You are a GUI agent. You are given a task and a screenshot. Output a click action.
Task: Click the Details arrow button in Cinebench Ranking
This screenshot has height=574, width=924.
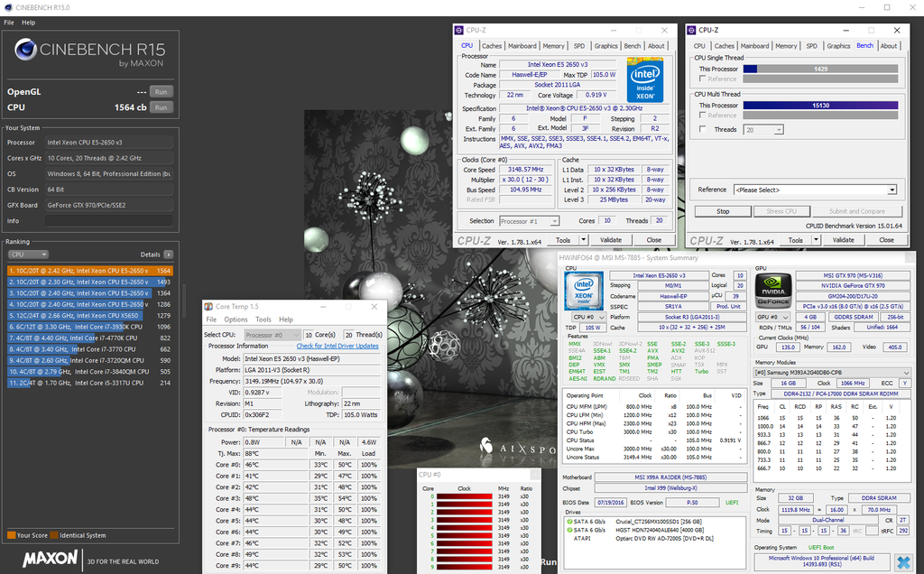click(x=169, y=255)
